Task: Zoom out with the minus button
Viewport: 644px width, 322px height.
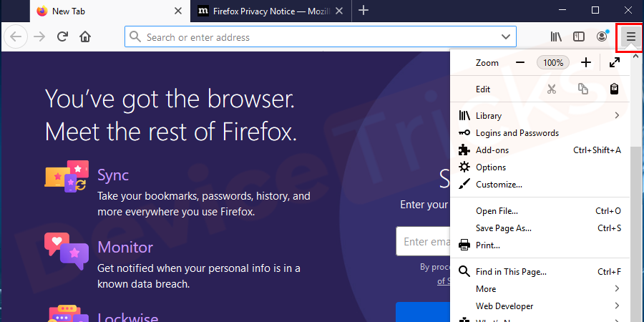Action: point(520,63)
